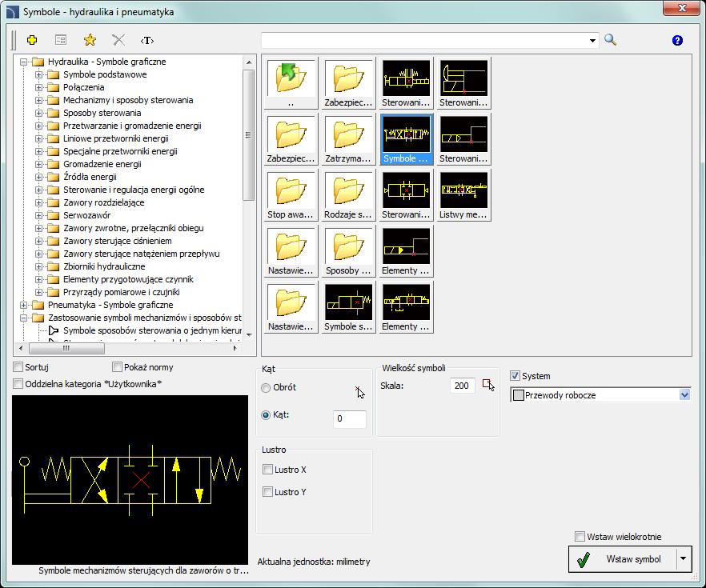The width and height of the screenshot is (706, 588).
Task: Open the 'Przewody robocze' dropdown
Action: click(684, 395)
